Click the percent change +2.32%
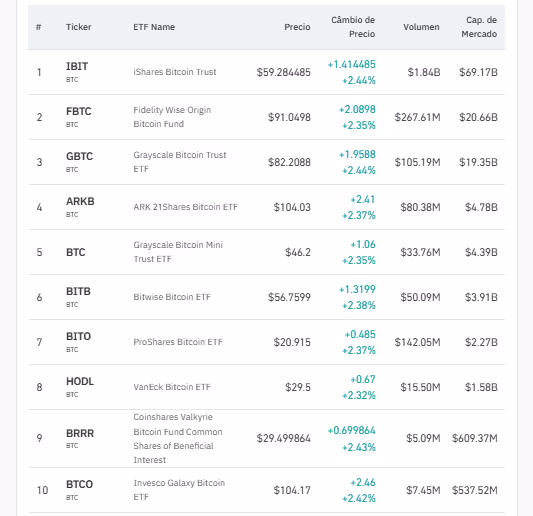The width and height of the screenshot is (533, 516). point(359,395)
